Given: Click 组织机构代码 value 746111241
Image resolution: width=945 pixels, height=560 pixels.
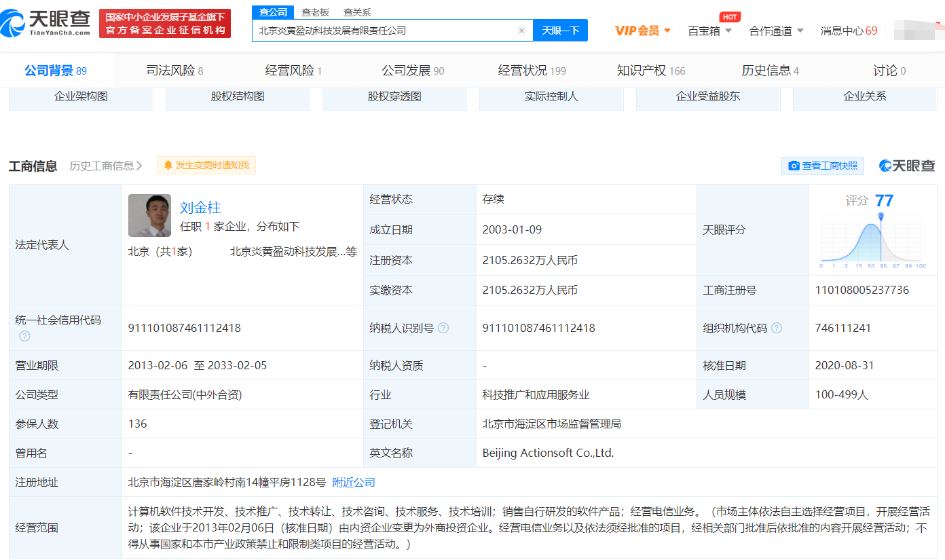Looking at the screenshot, I should coord(842,328).
